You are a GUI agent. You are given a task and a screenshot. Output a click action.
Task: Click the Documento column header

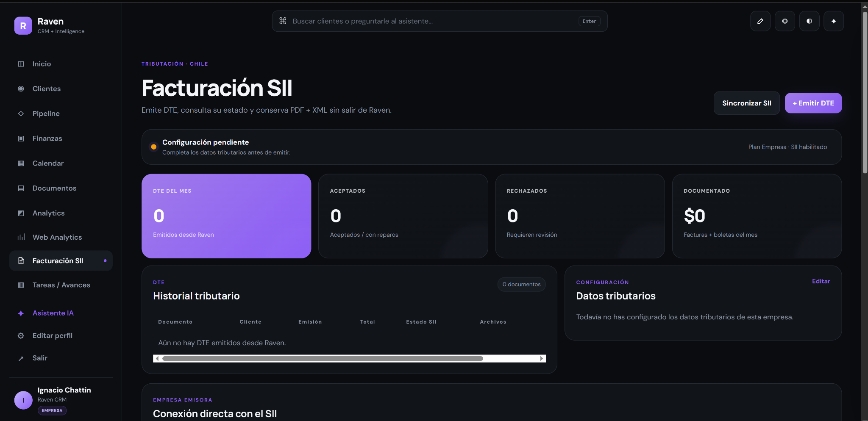point(175,322)
